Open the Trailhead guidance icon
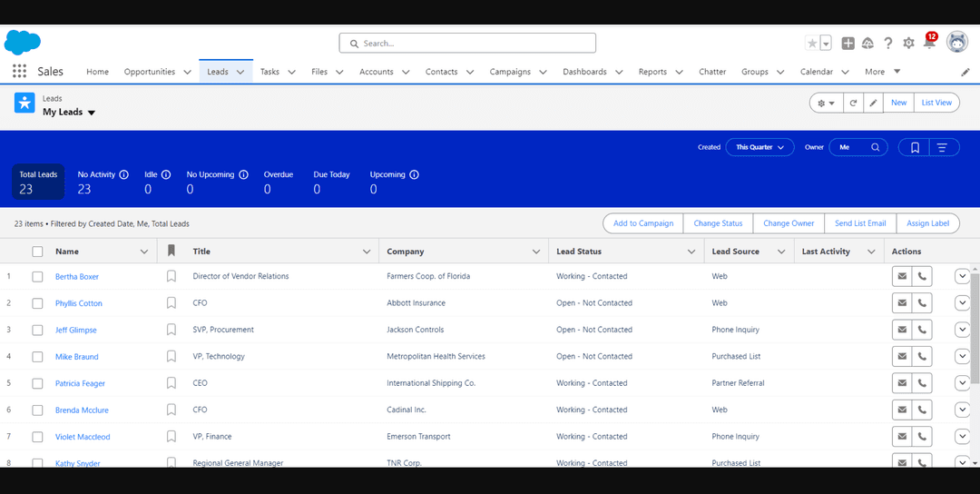Image resolution: width=980 pixels, height=494 pixels. click(x=867, y=44)
